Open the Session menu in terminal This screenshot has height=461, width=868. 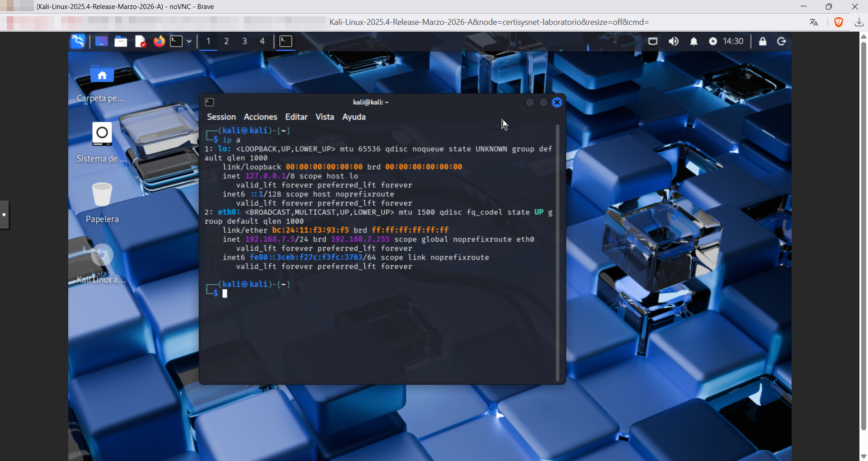coord(221,117)
